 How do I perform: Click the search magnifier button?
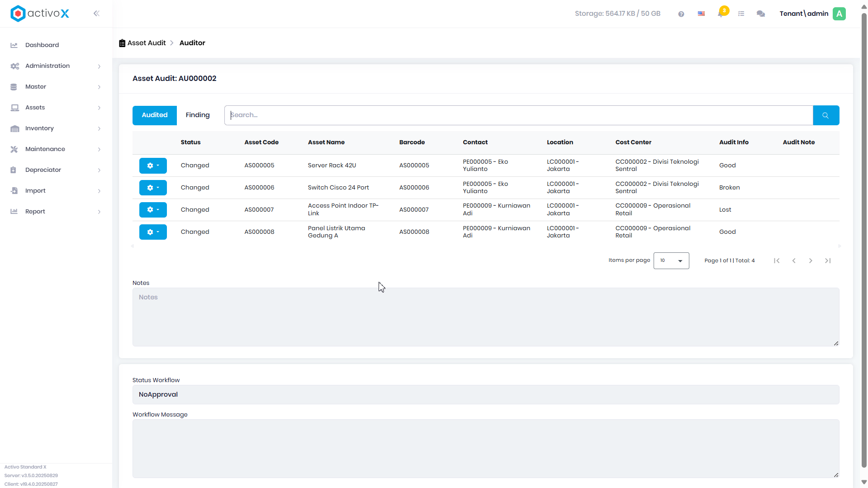click(826, 115)
